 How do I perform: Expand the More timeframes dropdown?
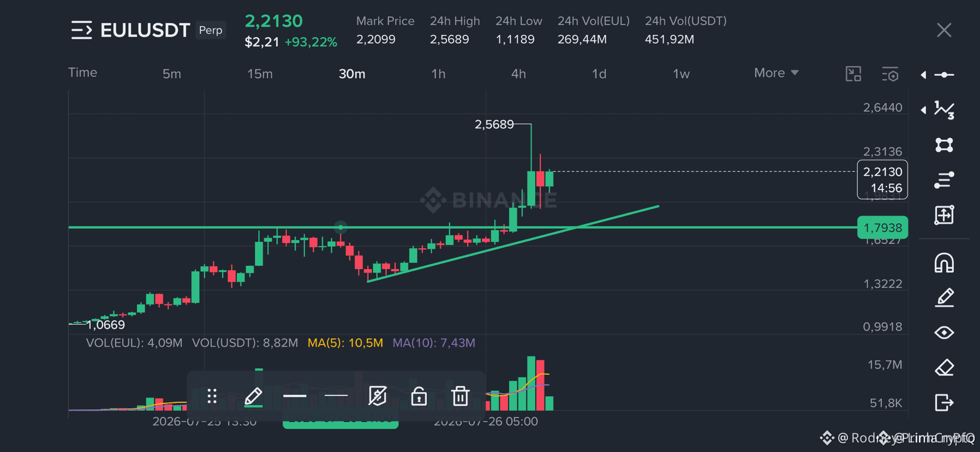[776, 73]
